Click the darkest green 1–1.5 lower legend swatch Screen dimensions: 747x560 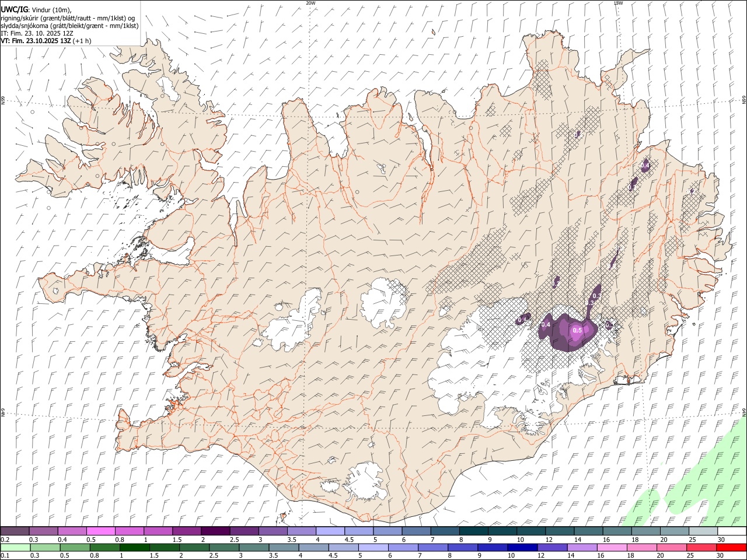tap(135, 548)
